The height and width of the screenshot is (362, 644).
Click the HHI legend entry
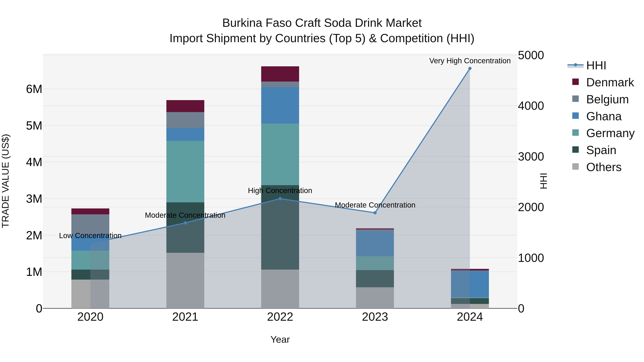[x=587, y=65]
